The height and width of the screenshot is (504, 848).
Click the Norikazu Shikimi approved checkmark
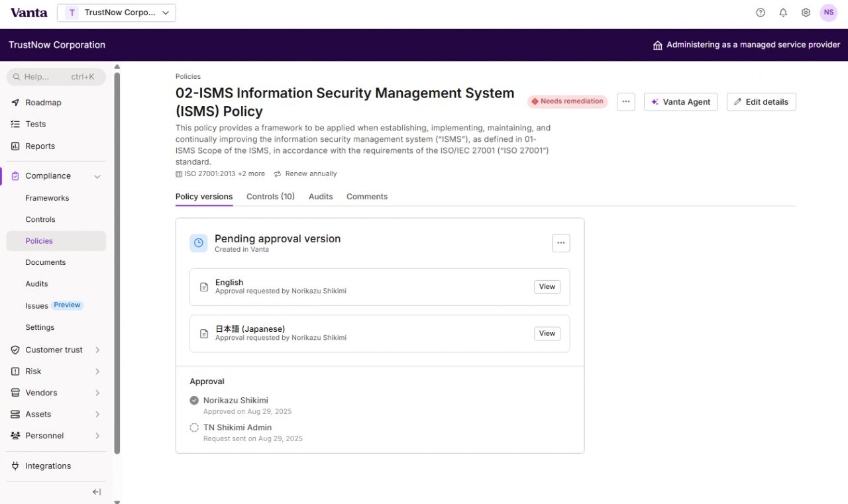194,401
